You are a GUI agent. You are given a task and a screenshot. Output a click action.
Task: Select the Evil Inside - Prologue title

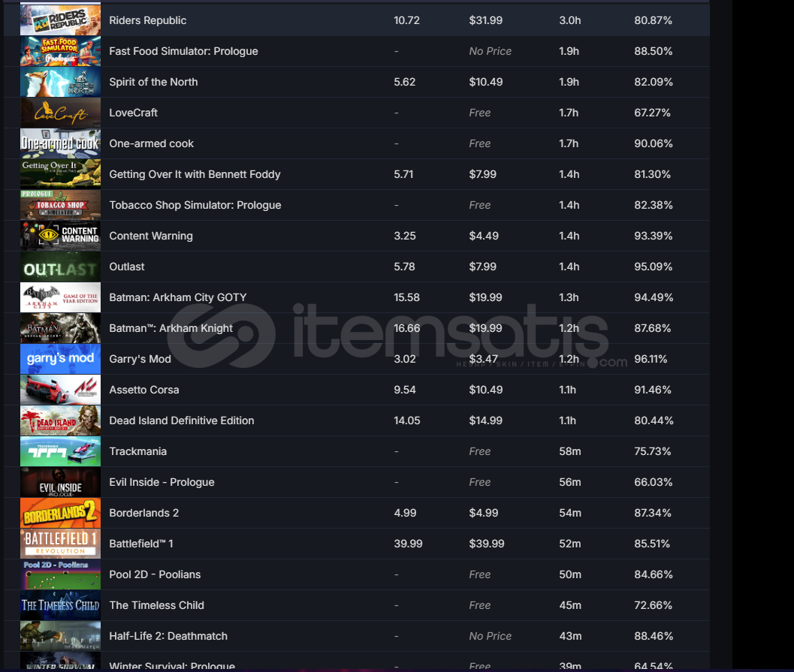coord(162,482)
